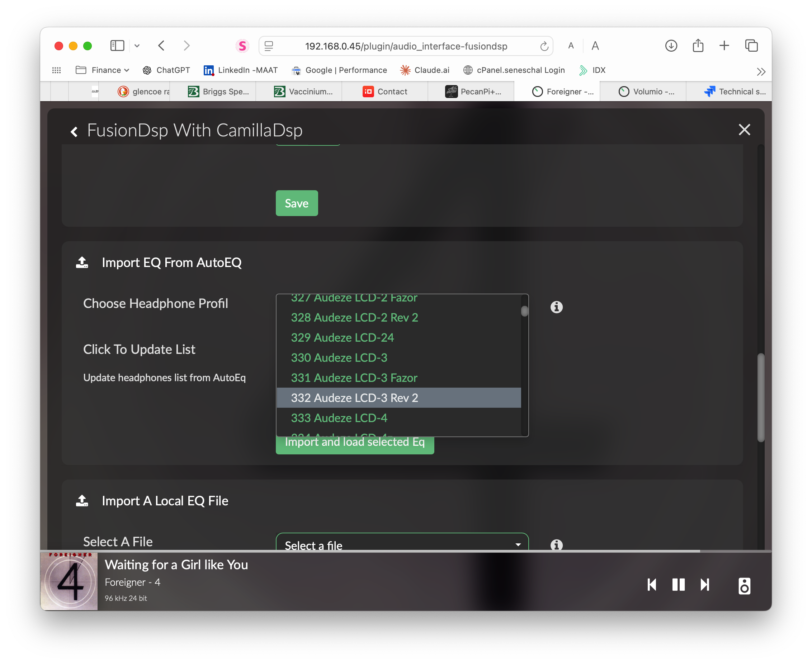Show info for Select A File

(x=556, y=545)
